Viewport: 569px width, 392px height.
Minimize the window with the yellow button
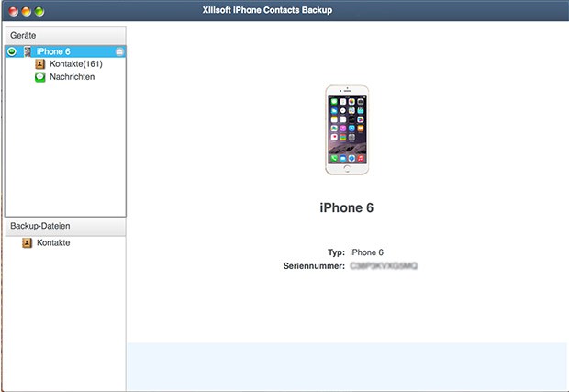(26, 11)
